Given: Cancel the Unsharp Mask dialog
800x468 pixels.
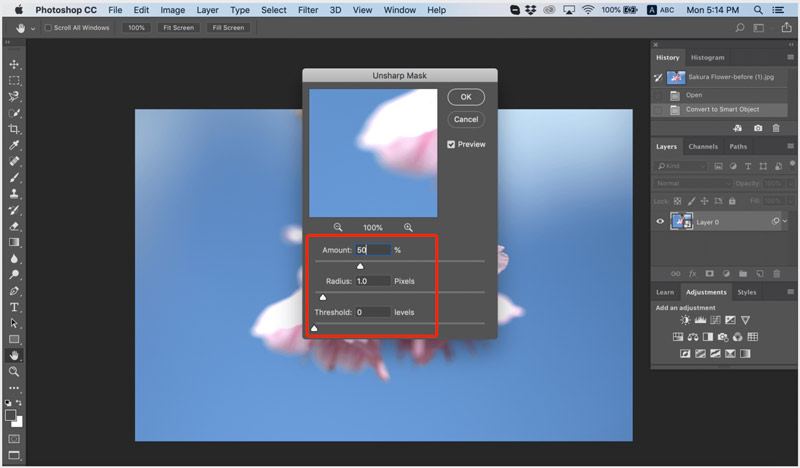Looking at the screenshot, I should click(x=466, y=119).
